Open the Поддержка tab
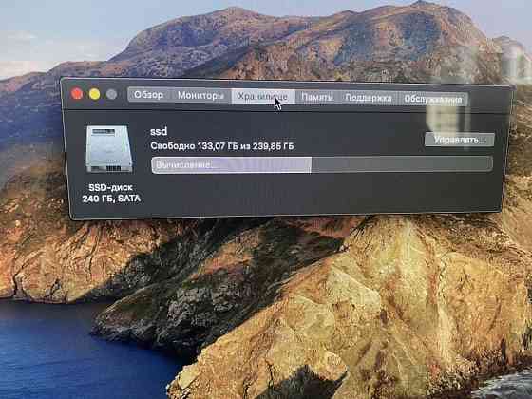This screenshot has height=399, width=532. click(369, 98)
